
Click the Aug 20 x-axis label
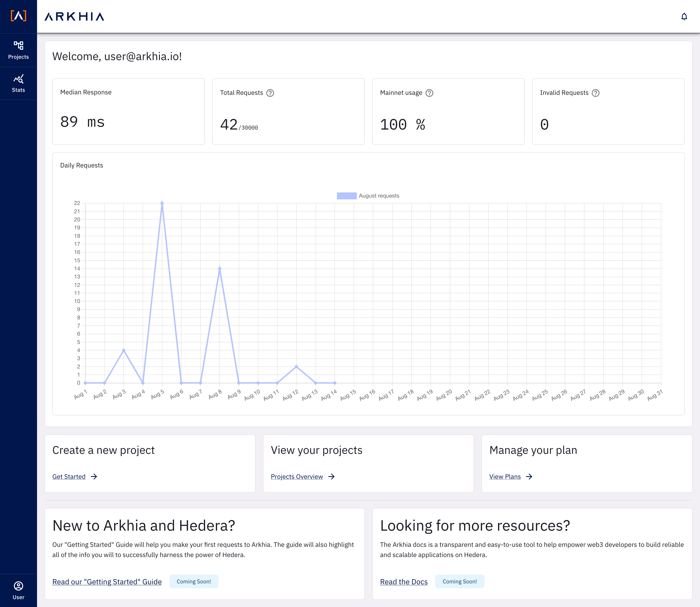pos(444,395)
